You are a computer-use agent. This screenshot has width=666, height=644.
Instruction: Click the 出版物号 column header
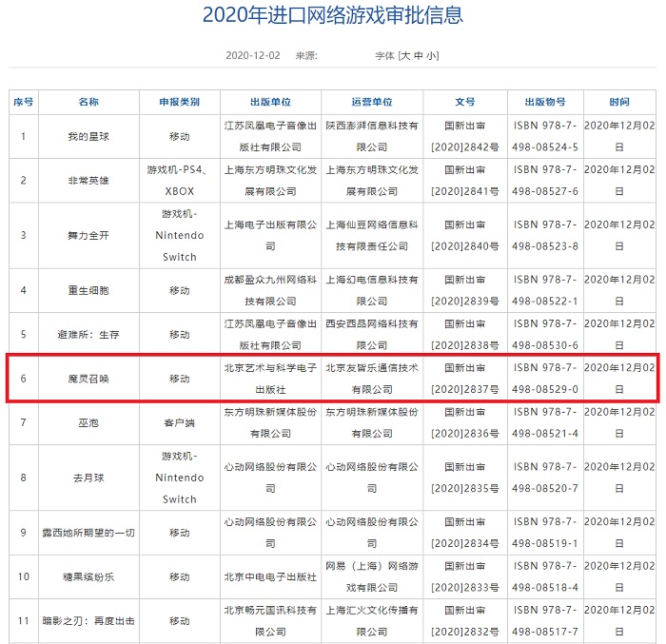coord(544,102)
